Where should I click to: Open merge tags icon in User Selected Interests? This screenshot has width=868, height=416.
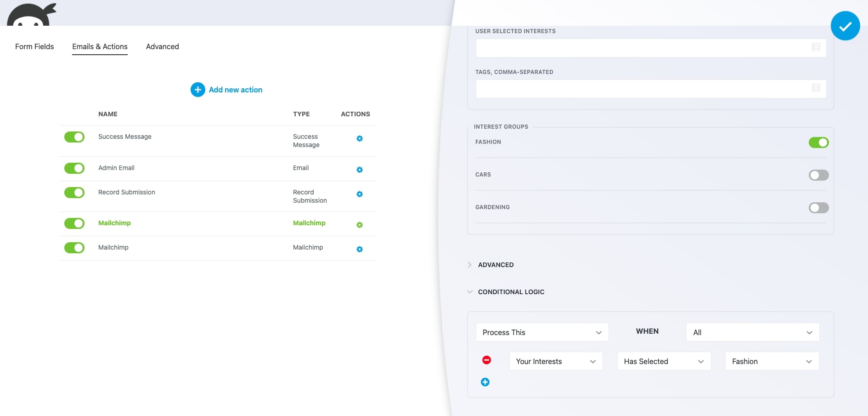[x=816, y=47]
